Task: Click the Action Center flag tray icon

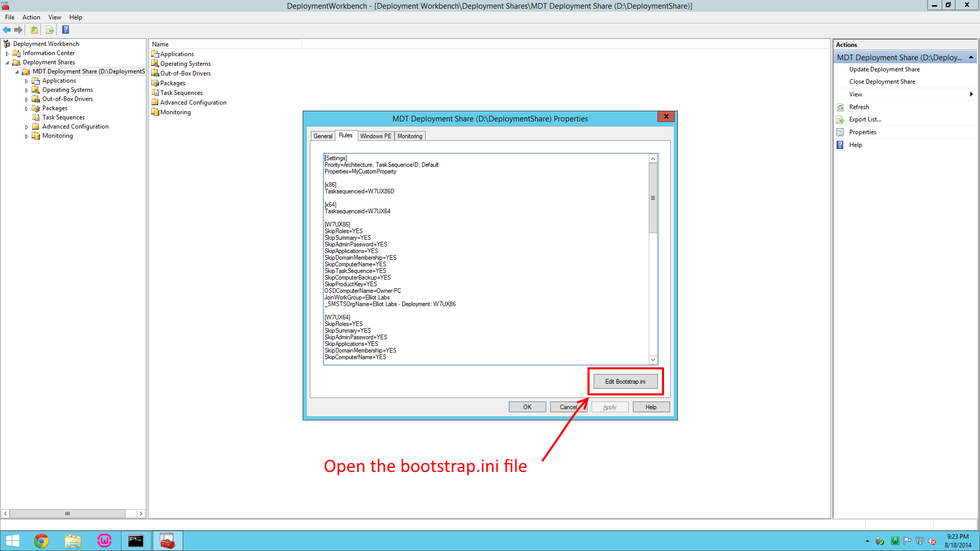Action: click(907, 541)
